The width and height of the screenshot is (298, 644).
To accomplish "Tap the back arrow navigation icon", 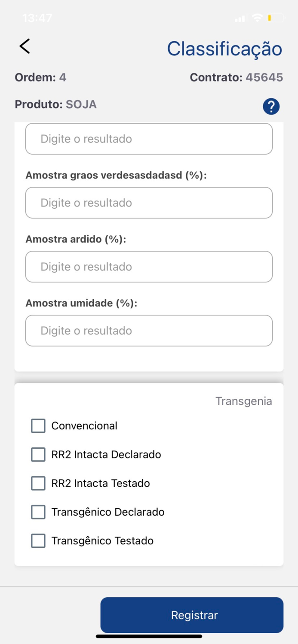I will click(x=24, y=46).
